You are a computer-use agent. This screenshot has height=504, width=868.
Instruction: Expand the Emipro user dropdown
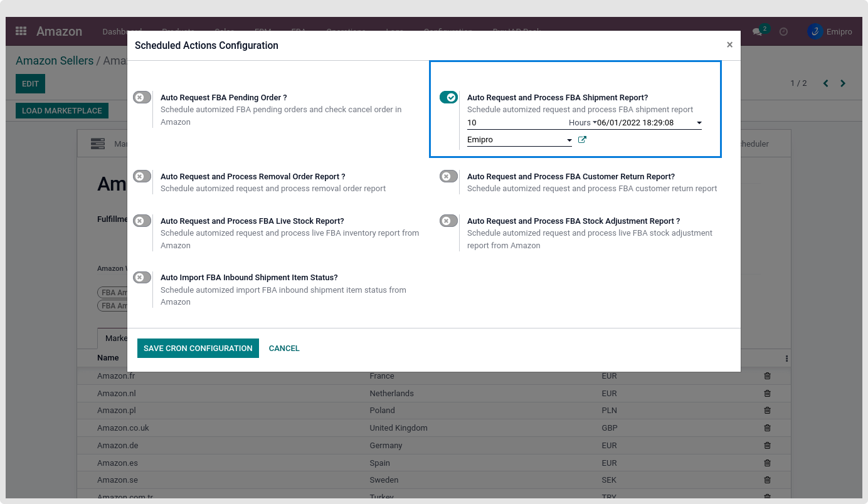click(x=569, y=140)
